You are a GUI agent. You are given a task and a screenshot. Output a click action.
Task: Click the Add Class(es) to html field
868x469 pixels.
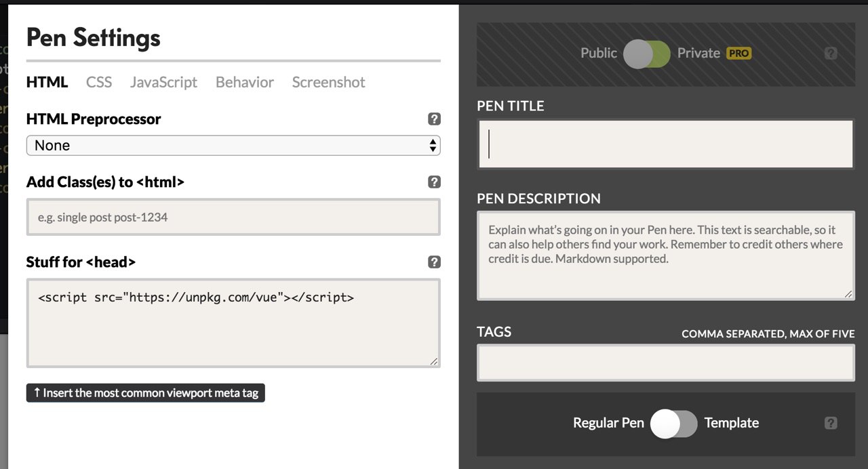tap(233, 218)
